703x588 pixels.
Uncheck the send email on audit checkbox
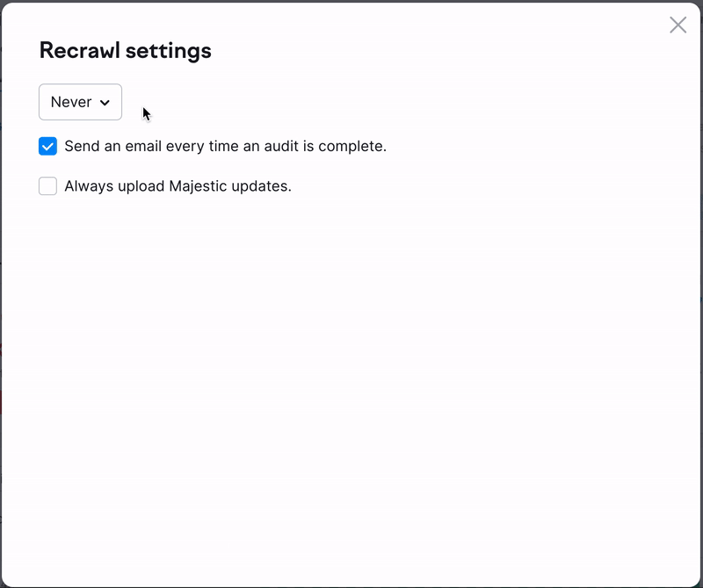(x=48, y=146)
